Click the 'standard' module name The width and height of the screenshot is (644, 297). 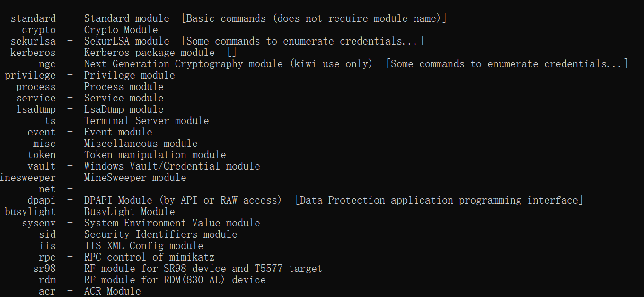pos(33,18)
